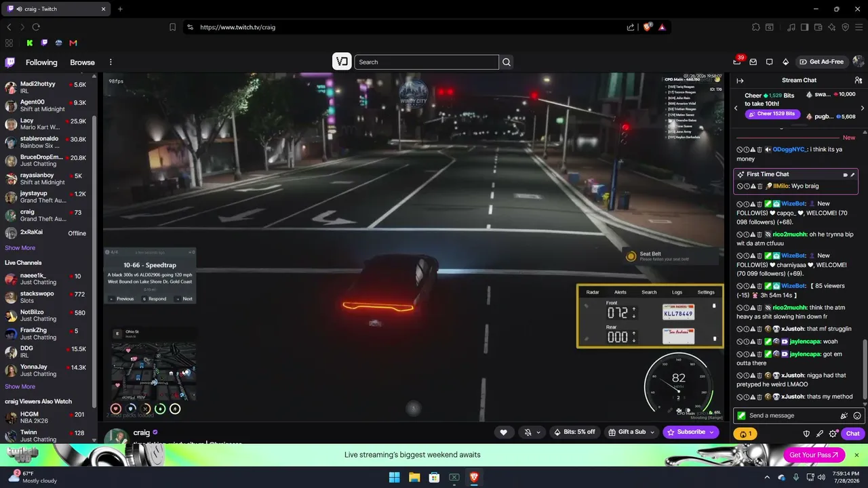Click the Twitch search input field
The height and width of the screenshot is (488, 868).
coord(427,62)
